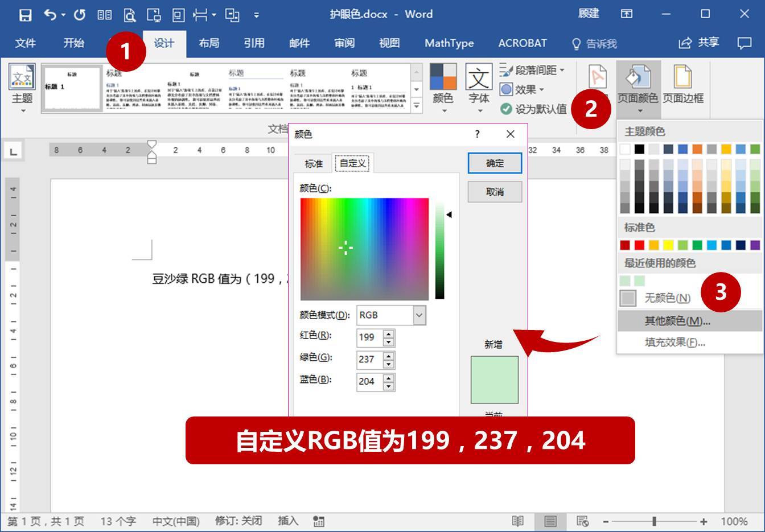This screenshot has width=765, height=532.
Task: Click the Save icon in Quick Access Toolbar
Action: pyautogui.click(x=25, y=14)
